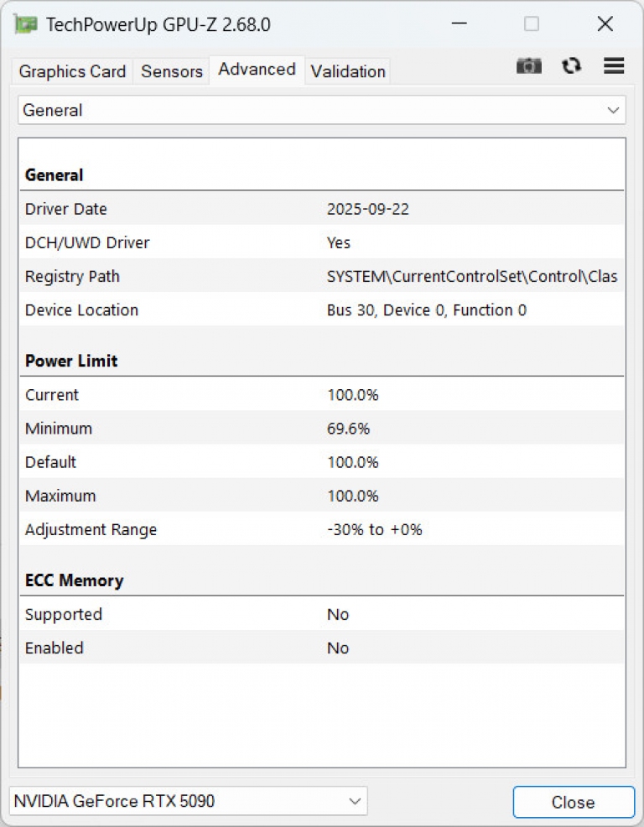The height and width of the screenshot is (827, 644).
Task: Select the Validation tab
Action: pyautogui.click(x=348, y=71)
